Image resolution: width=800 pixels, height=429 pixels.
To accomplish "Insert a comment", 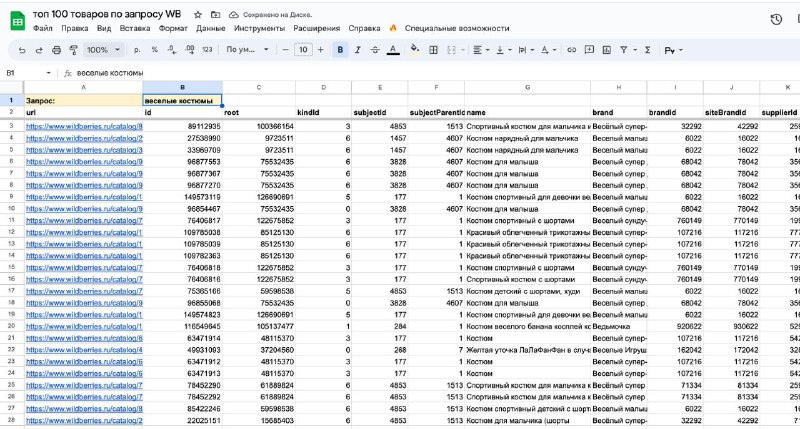I will tap(589, 50).
